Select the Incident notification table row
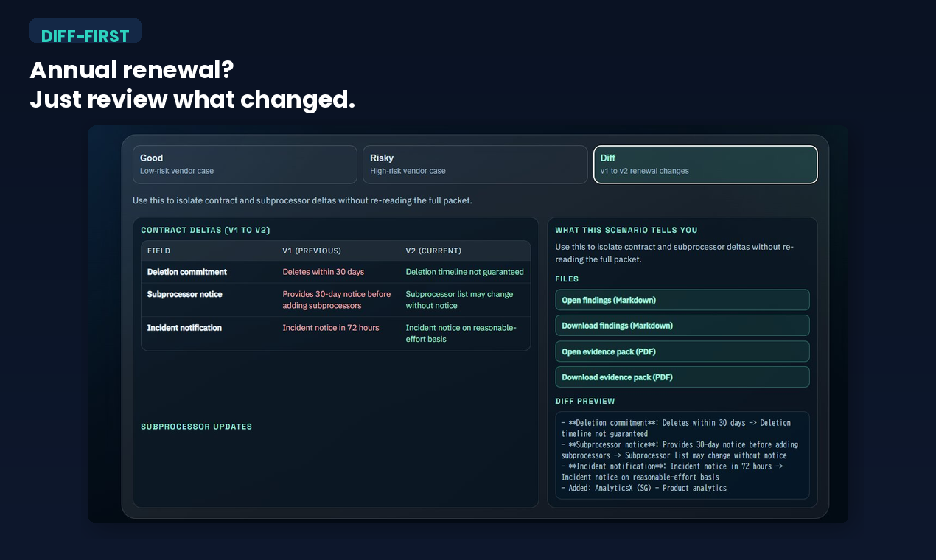This screenshot has width=936, height=560. [335, 333]
